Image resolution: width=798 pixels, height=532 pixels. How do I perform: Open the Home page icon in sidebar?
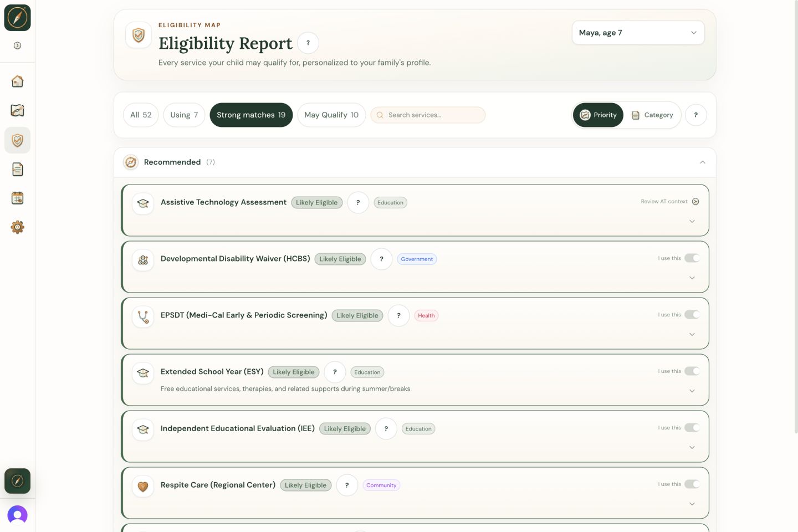coord(17,81)
